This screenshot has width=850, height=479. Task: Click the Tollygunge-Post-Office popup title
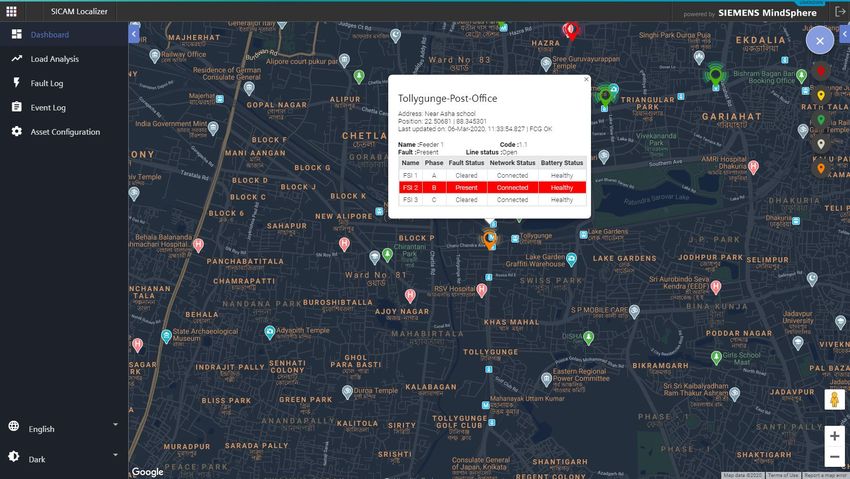click(447, 99)
